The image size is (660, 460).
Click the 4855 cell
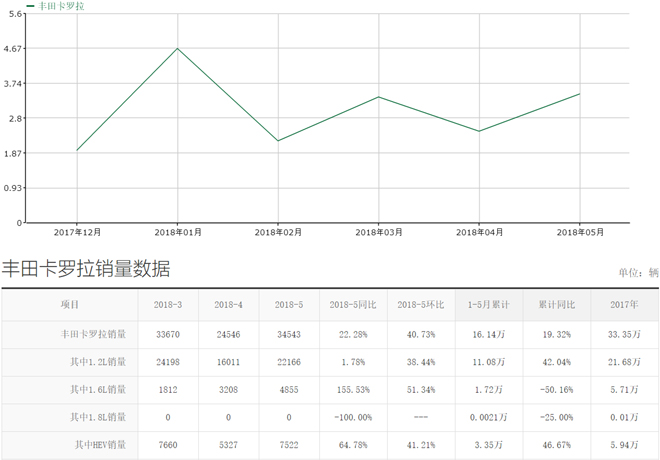[x=289, y=390]
